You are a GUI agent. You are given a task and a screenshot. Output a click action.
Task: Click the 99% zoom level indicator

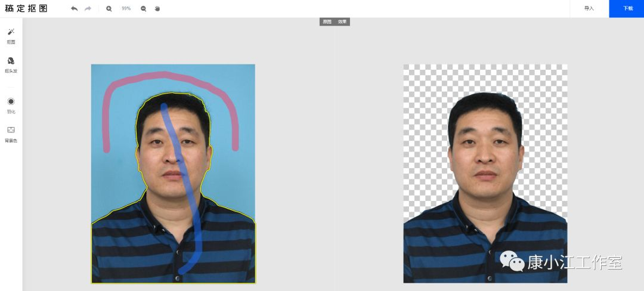pos(126,9)
